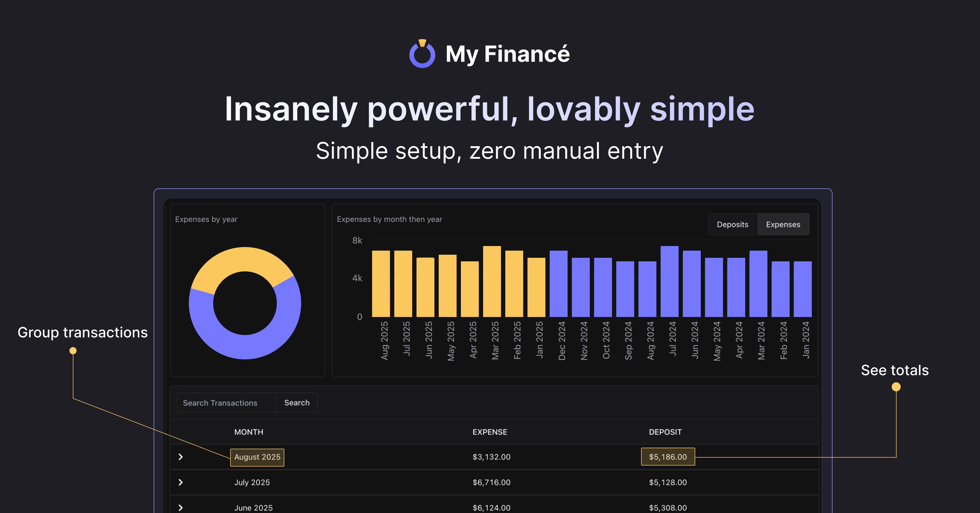Sort by the EXPENSE column header

click(x=490, y=432)
